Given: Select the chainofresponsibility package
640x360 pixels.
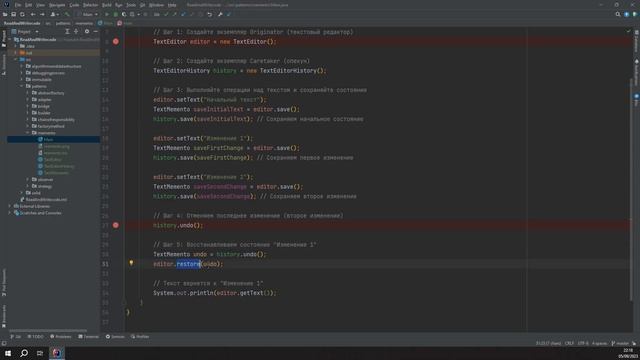Looking at the screenshot, I should tap(53, 120).
